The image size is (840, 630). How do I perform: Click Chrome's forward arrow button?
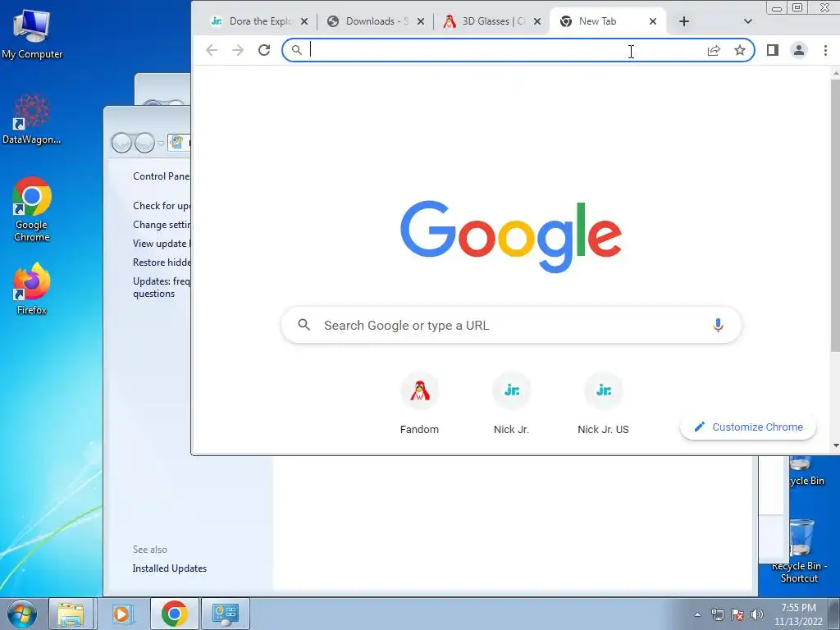[238, 50]
